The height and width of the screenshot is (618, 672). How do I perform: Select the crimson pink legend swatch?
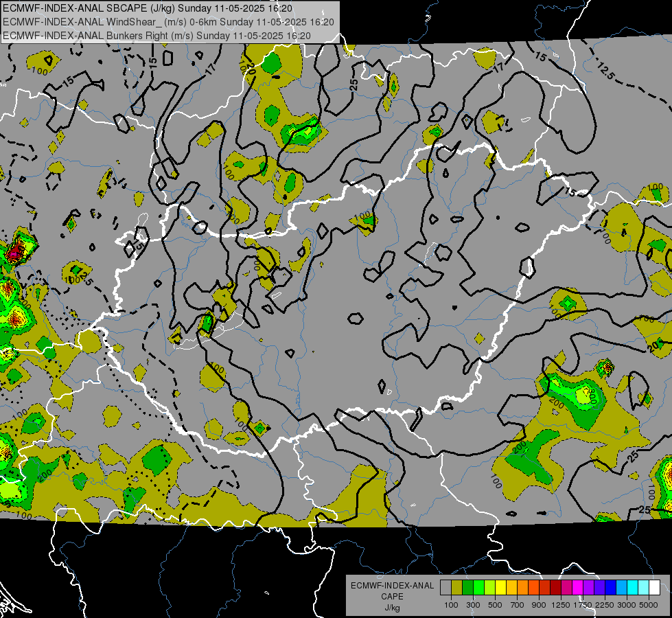tap(566, 588)
